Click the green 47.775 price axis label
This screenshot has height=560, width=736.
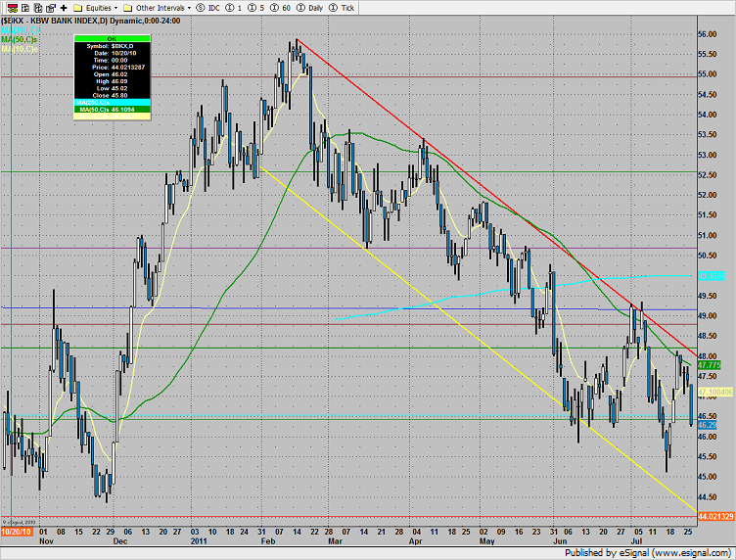pyautogui.click(x=710, y=365)
